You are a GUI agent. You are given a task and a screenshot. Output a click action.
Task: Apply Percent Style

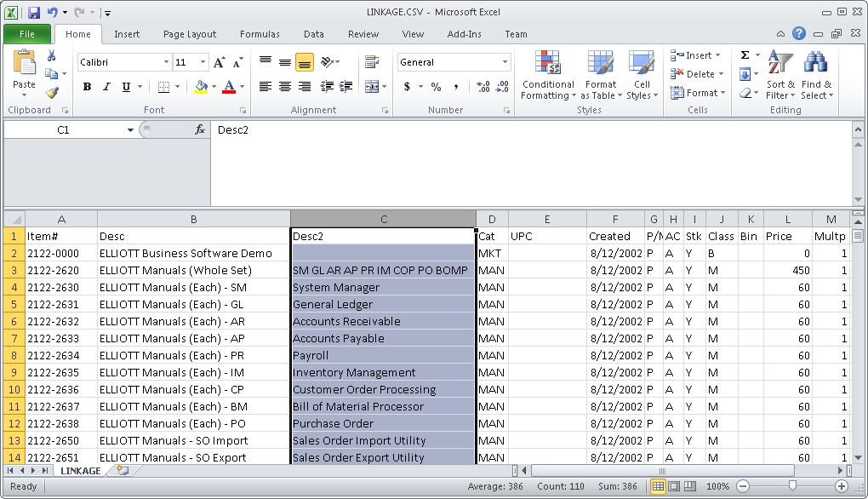(437, 86)
